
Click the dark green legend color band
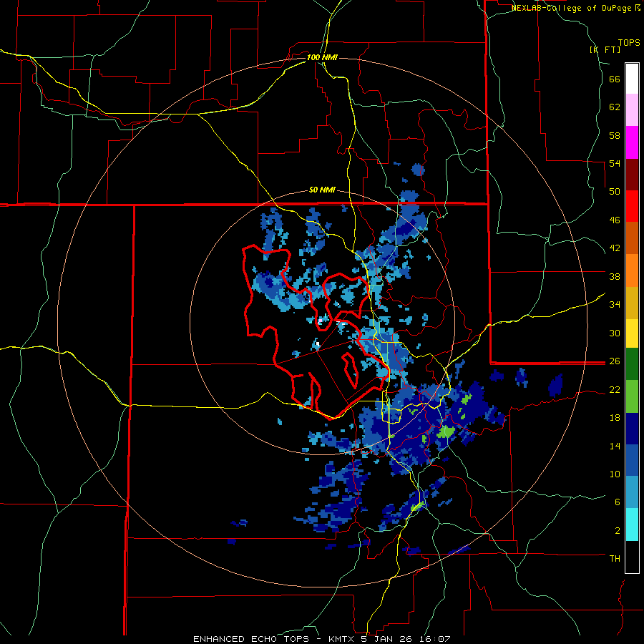point(632,364)
